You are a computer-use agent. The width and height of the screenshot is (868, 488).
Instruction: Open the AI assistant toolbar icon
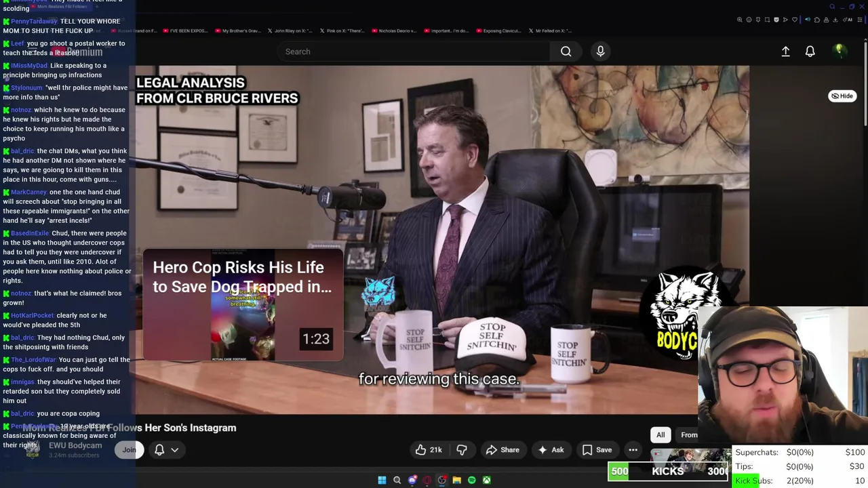[x=848, y=20]
